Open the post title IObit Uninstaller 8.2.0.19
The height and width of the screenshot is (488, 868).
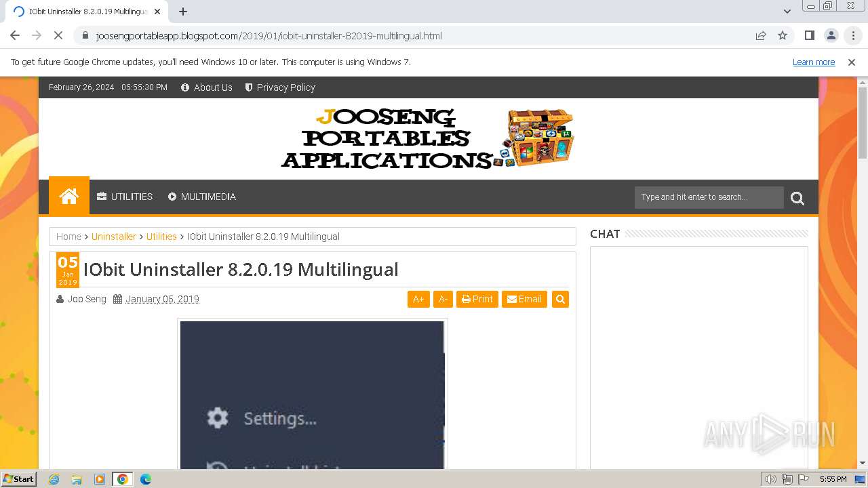[241, 269]
